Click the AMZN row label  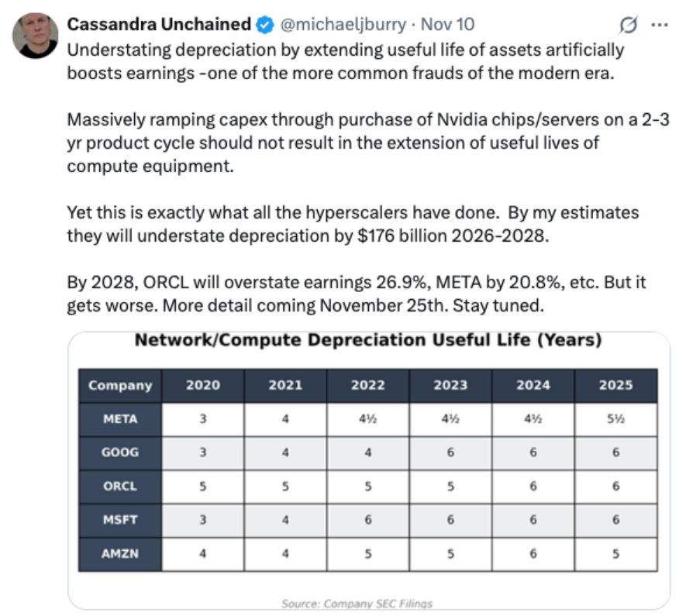(x=120, y=554)
